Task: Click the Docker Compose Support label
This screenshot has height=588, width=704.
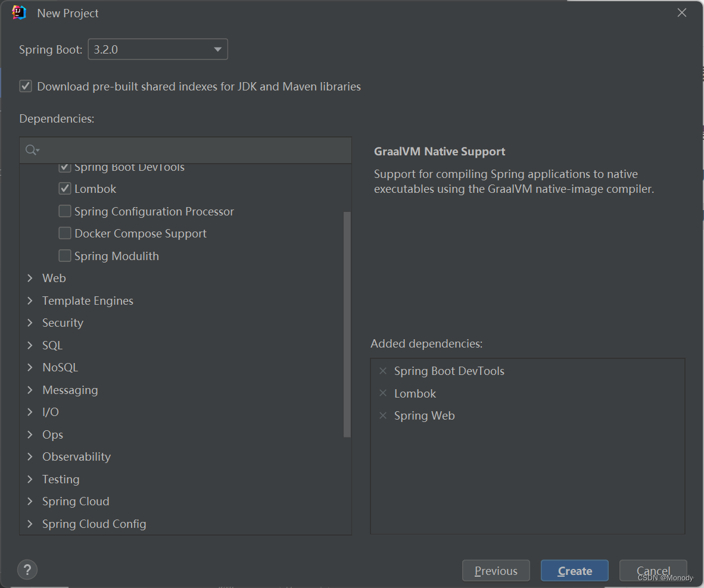Action: 141,233
